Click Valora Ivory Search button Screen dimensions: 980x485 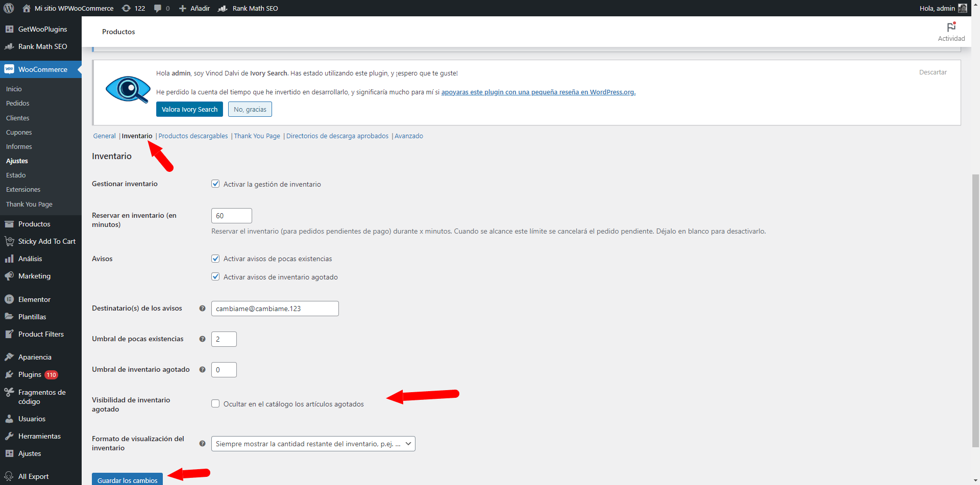pos(189,109)
